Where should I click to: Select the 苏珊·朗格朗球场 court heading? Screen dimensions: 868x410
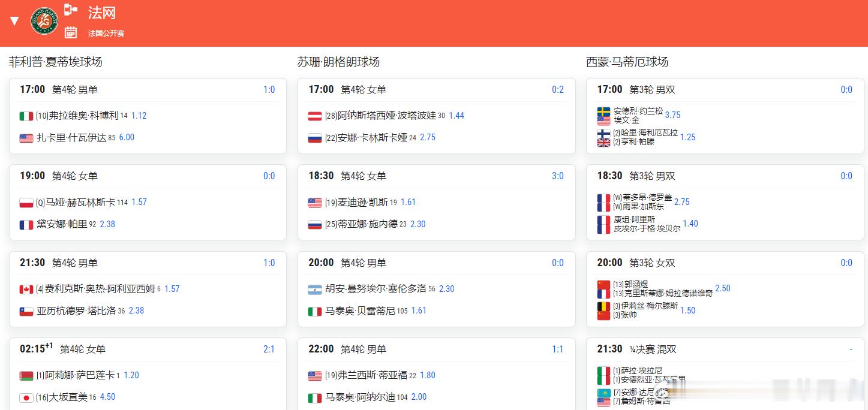tap(338, 62)
